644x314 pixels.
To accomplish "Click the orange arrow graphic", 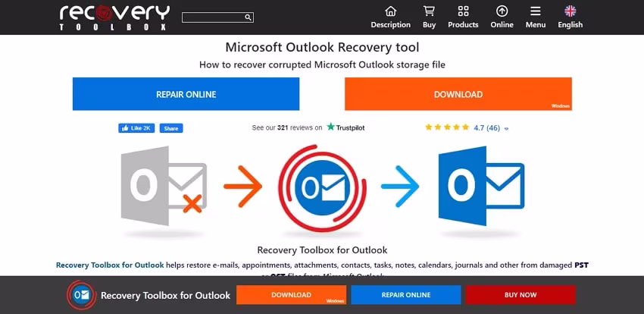I will (x=242, y=186).
